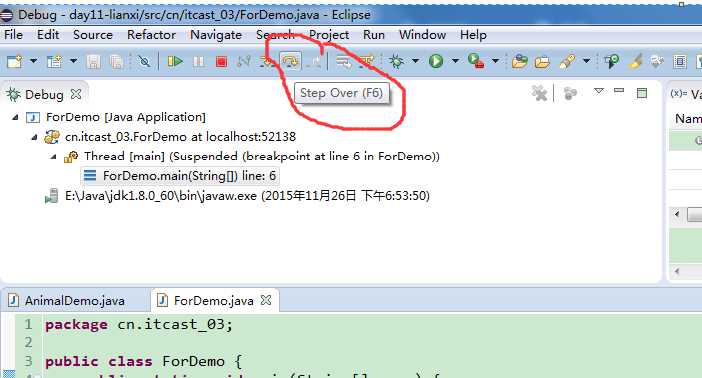Viewport: 702px width, 378px height.
Task: Click the Search flashlight icon
Action: pos(567,61)
